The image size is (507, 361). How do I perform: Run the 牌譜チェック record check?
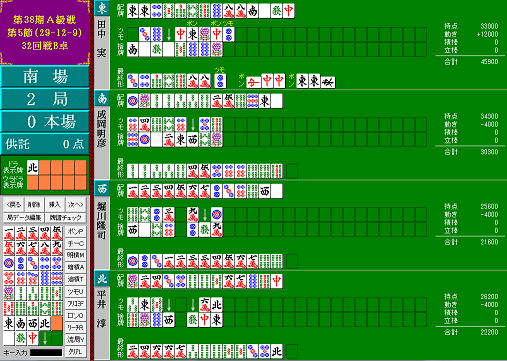point(65,218)
